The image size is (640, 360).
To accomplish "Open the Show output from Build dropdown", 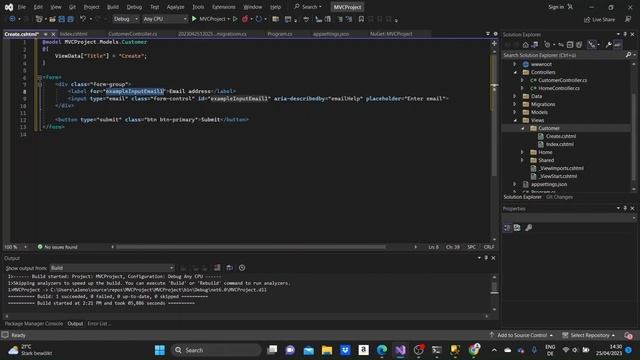I will click(112, 268).
